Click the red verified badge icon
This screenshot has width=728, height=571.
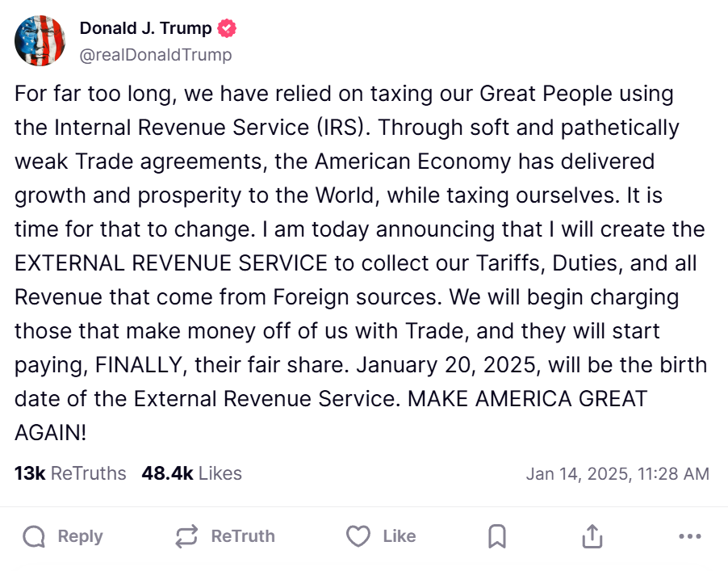[x=227, y=28]
